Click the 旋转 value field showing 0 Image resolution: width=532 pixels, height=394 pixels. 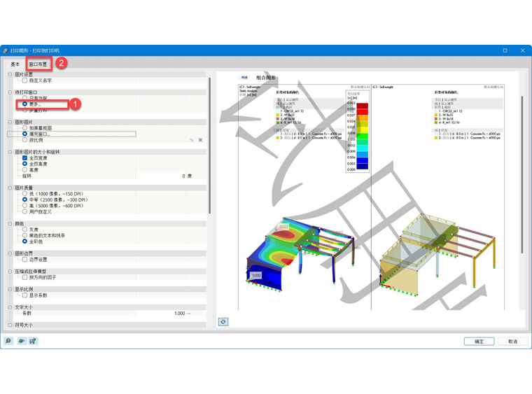pos(161,176)
